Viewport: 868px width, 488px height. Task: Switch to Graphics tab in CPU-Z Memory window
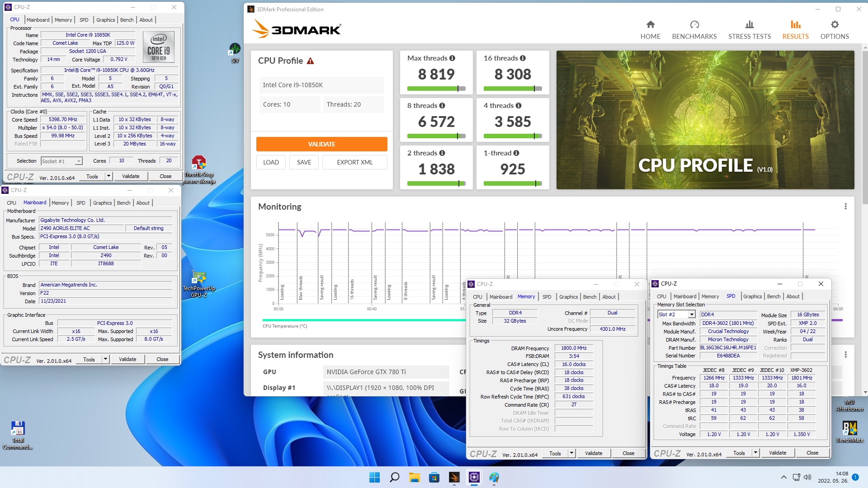pyautogui.click(x=568, y=297)
